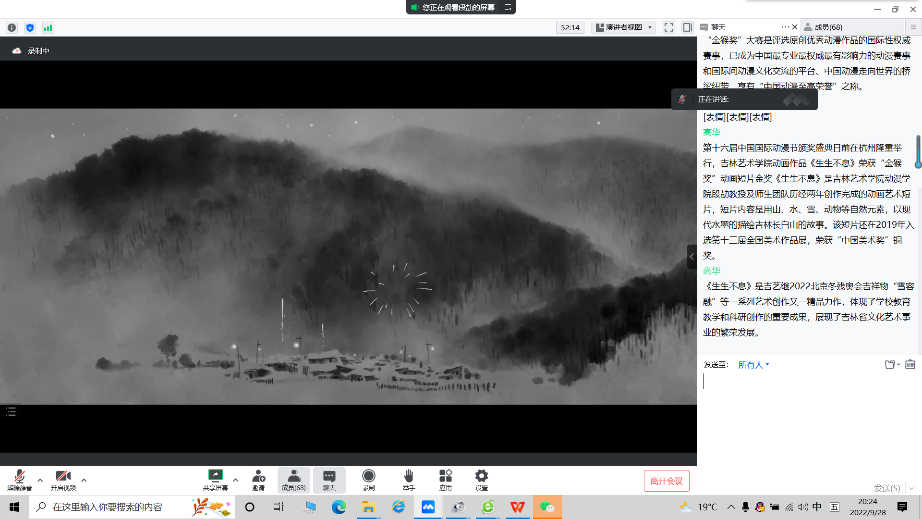This screenshot has height=519, width=922.
Task: Enter full screen mode icon
Action: pyautogui.click(x=669, y=27)
